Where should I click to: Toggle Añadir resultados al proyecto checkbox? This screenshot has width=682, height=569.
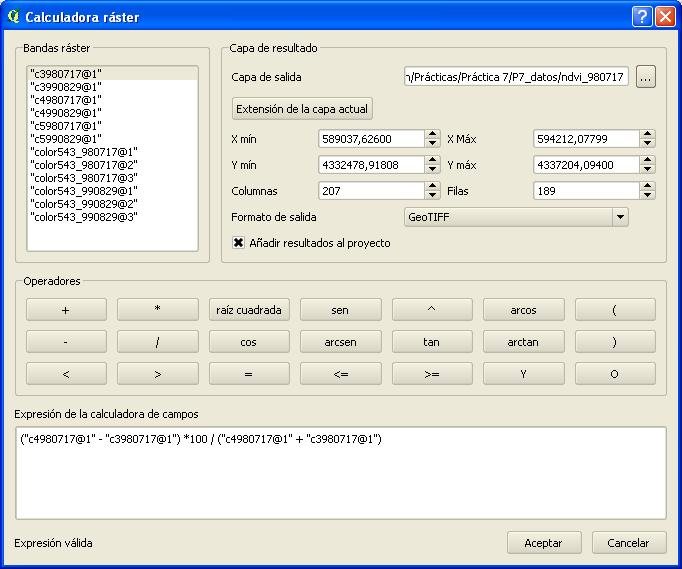tap(239, 243)
